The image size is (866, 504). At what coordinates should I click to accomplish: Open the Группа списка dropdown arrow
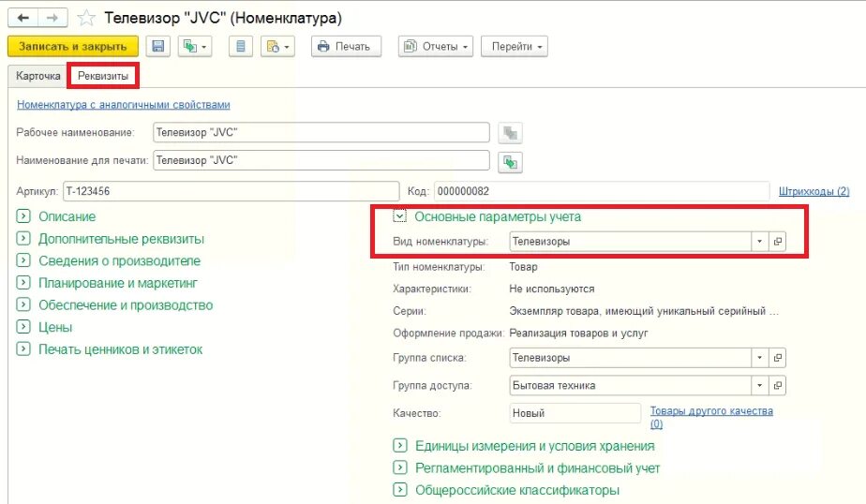(759, 358)
